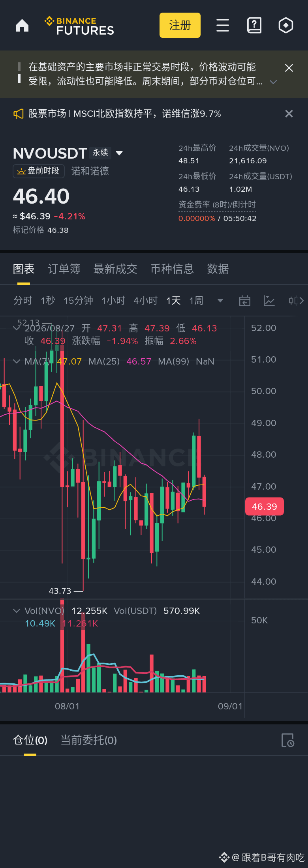Select the 1秒 interval
Viewport: 308px width, 868px height.
(48, 301)
